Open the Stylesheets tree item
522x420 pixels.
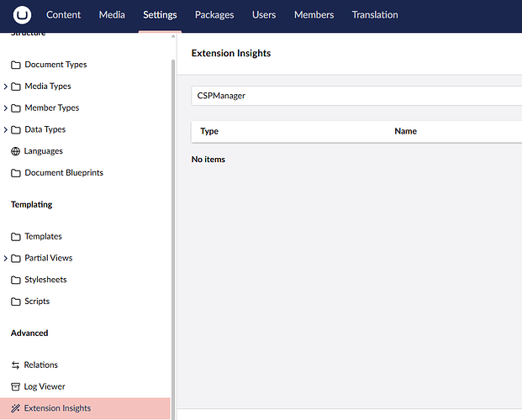pos(45,280)
